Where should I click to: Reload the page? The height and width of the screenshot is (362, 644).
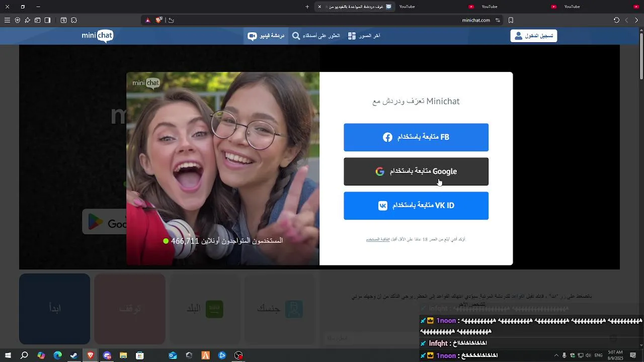[616, 20]
